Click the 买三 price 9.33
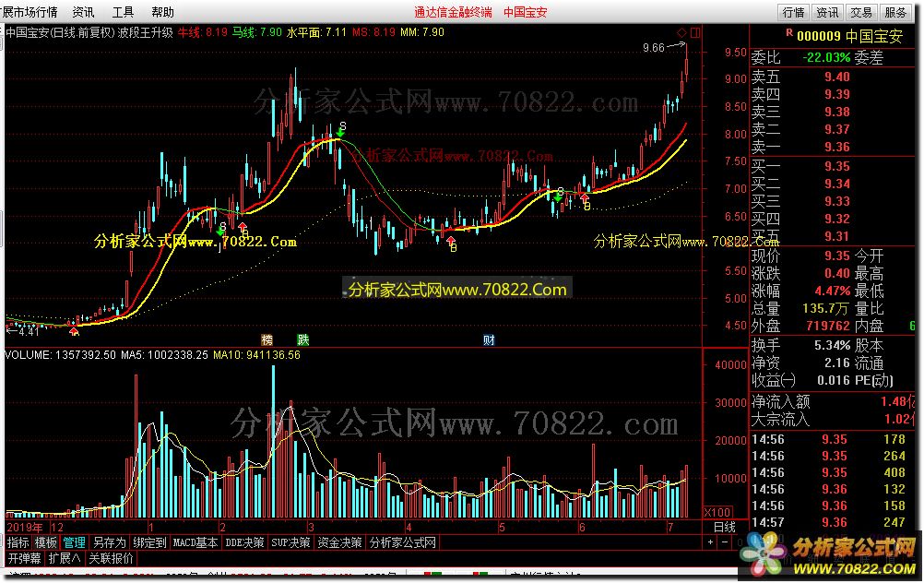This screenshot has width=924, height=583. coord(836,202)
